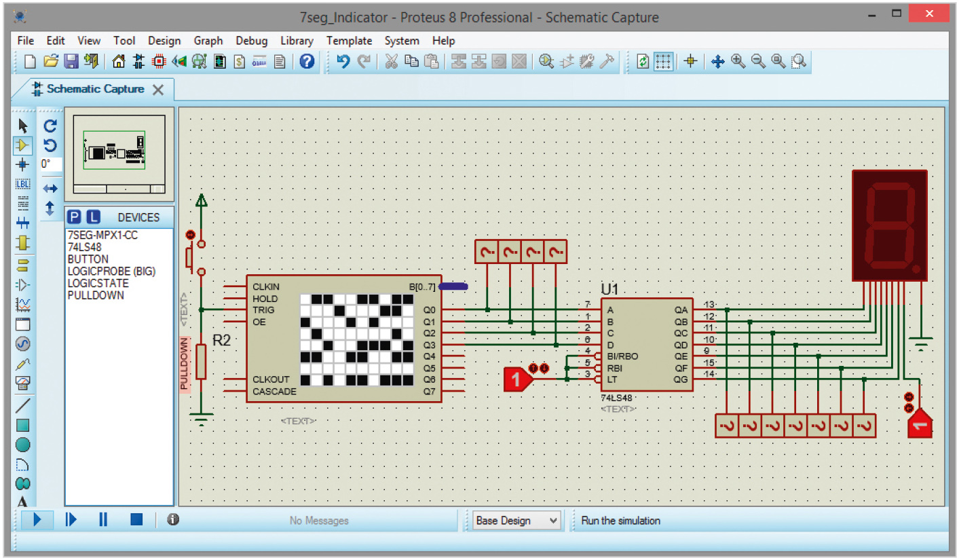This screenshot has width=959, height=560.
Task: Zoom to fit the entire sheet
Action: [779, 62]
